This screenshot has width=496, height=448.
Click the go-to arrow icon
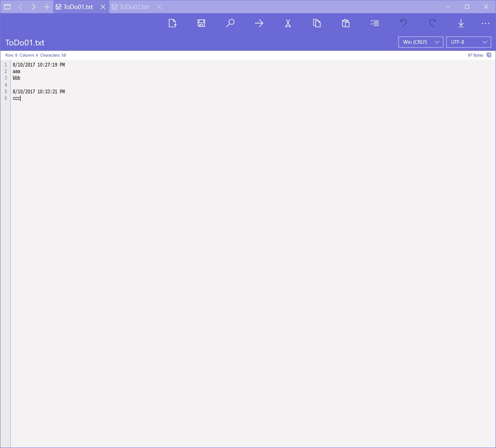259,23
